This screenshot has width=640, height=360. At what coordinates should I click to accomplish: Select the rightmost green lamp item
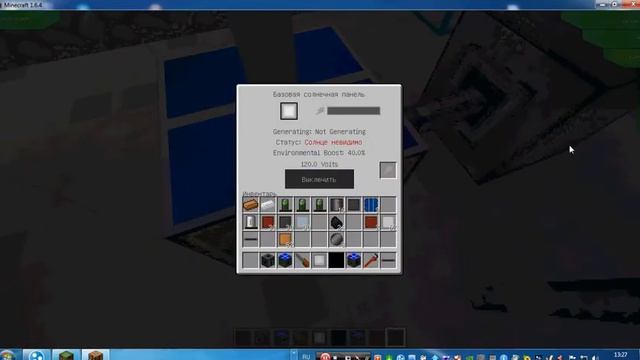click(319, 204)
